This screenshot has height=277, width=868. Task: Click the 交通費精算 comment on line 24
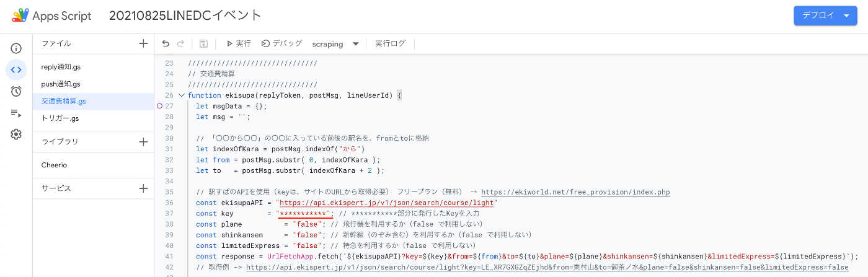click(213, 74)
